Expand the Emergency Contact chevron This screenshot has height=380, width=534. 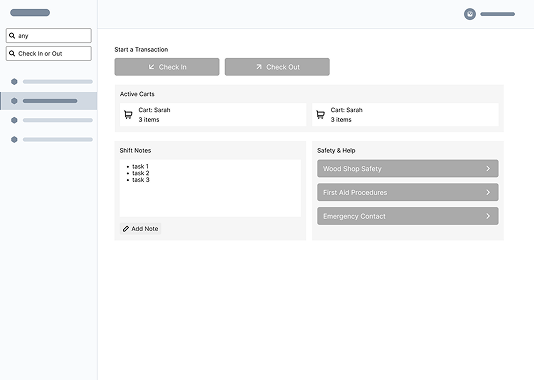point(488,216)
